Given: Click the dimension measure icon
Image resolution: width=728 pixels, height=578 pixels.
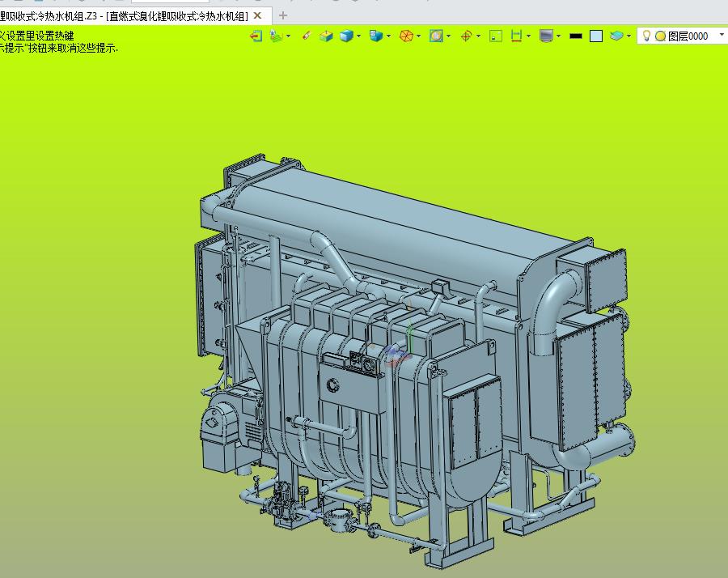Looking at the screenshot, I should pyautogui.click(x=516, y=36).
